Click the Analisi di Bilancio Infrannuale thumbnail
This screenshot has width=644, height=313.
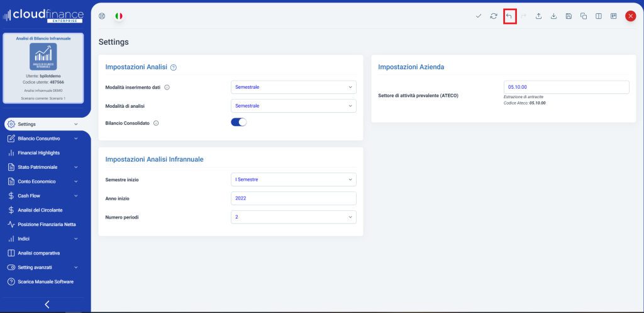pyautogui.click(x=43, y=57)
